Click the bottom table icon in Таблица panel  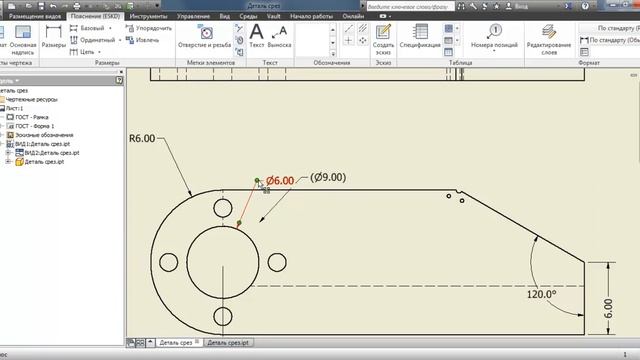pyautogui.click(x=449, y=52)
